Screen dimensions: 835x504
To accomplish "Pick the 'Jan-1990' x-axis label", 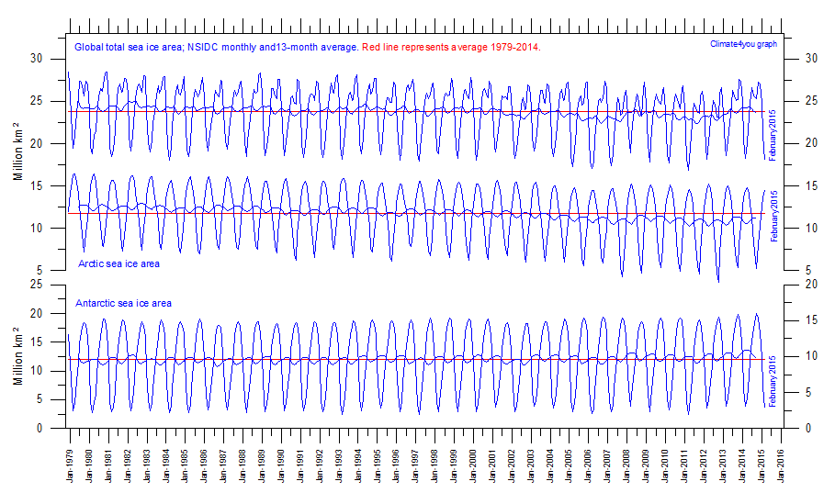I will tap(281, 466).
